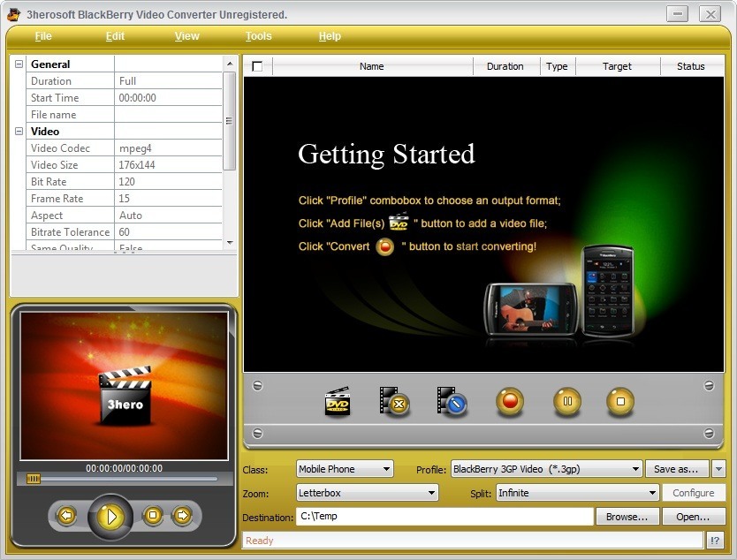Click the 3herosoft application icon in titlebar

pos(13,14)
